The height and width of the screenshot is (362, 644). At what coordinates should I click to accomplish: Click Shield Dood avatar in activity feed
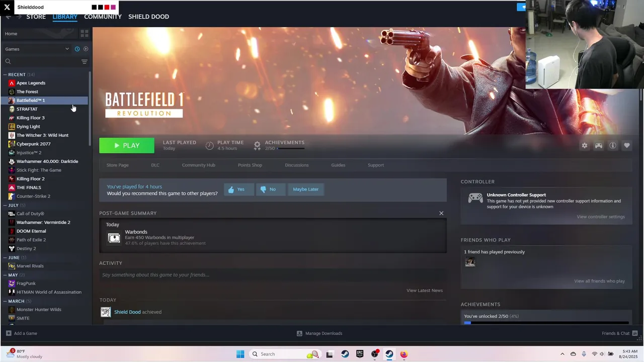tap(106, 312)
